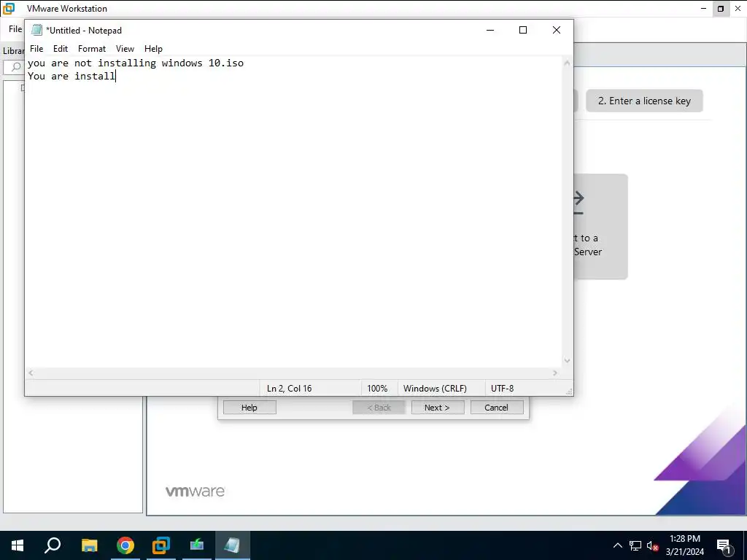Click the Notepad vertical scrollbar up arrow
Screen dimensions: 747x560
coord(567,63)
